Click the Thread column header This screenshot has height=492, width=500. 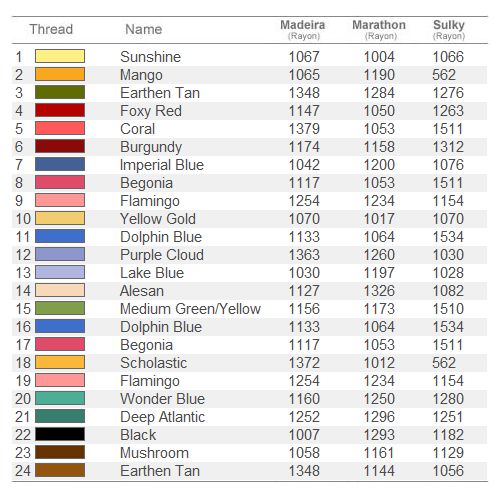click(51, 29)
